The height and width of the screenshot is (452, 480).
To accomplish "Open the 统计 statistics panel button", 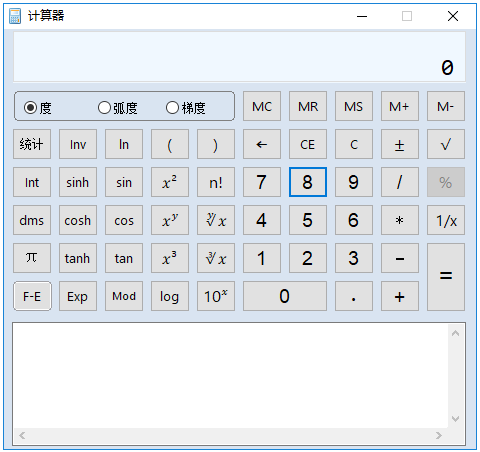I will [32, 144].
